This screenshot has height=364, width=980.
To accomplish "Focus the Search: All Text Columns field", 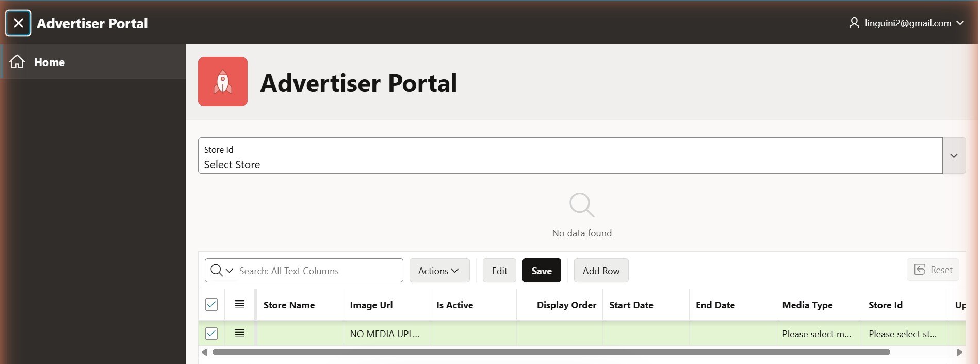I will pos(319,271).
